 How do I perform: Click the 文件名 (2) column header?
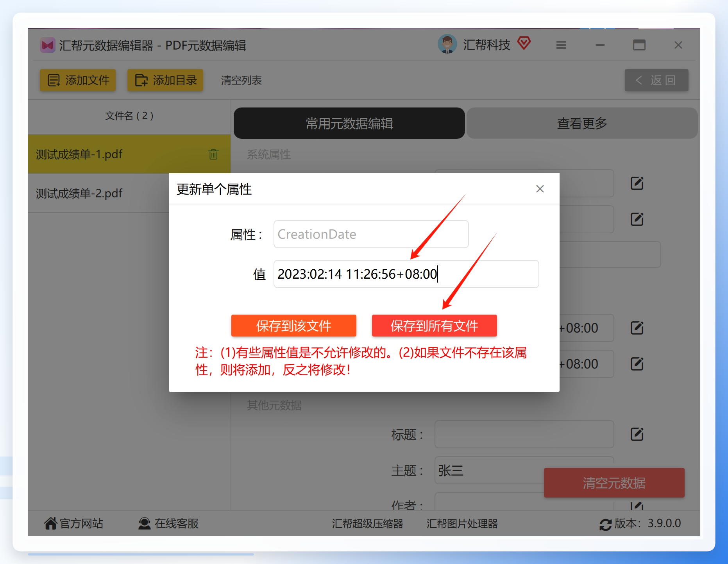coord(129,116)
